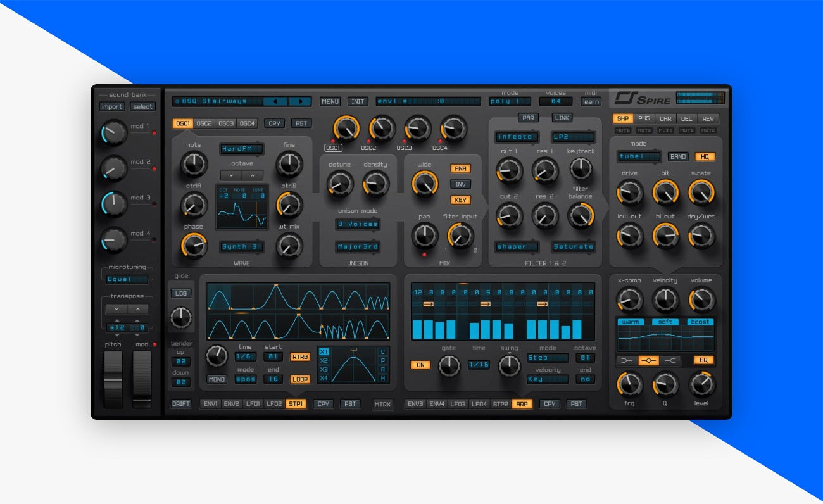Open the HardFM oscillator mode dropdown
Viewport: 823px width, 504px height.
[242, 149]
